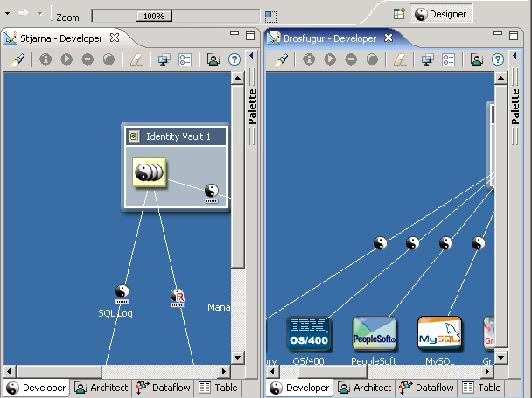Click restart driver icon in Stjarna toolbar
The width and height of the screenshot is (532, 398).
pyautogui.click(x=108, y=59)
